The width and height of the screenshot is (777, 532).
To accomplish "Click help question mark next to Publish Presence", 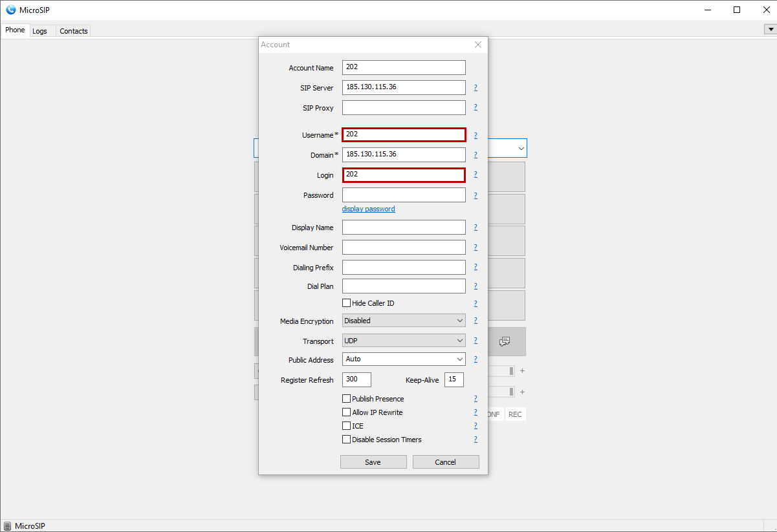I will coord(476,399).
